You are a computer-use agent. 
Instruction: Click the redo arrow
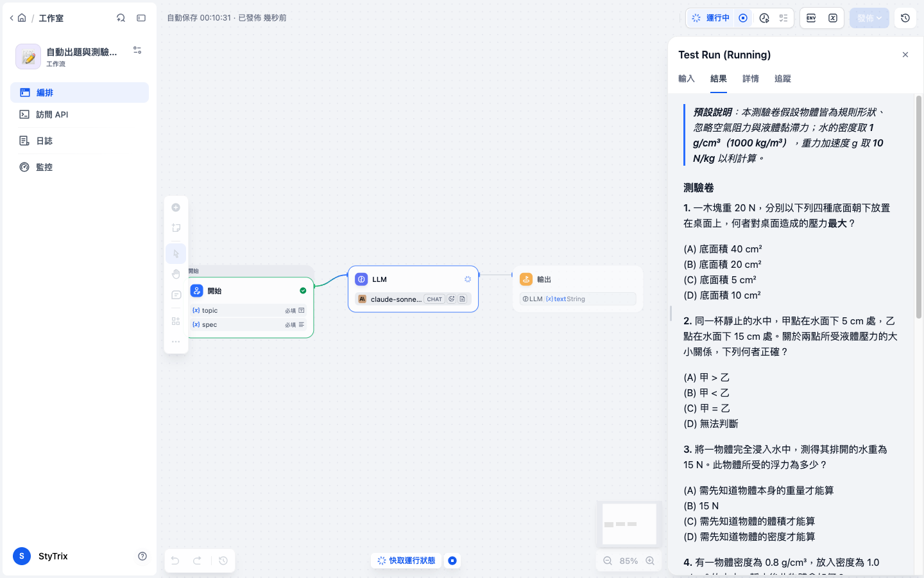click(198, 561)
